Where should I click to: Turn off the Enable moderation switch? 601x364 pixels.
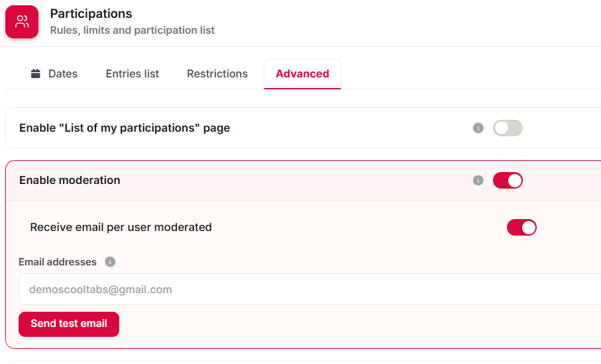point(508,180)
